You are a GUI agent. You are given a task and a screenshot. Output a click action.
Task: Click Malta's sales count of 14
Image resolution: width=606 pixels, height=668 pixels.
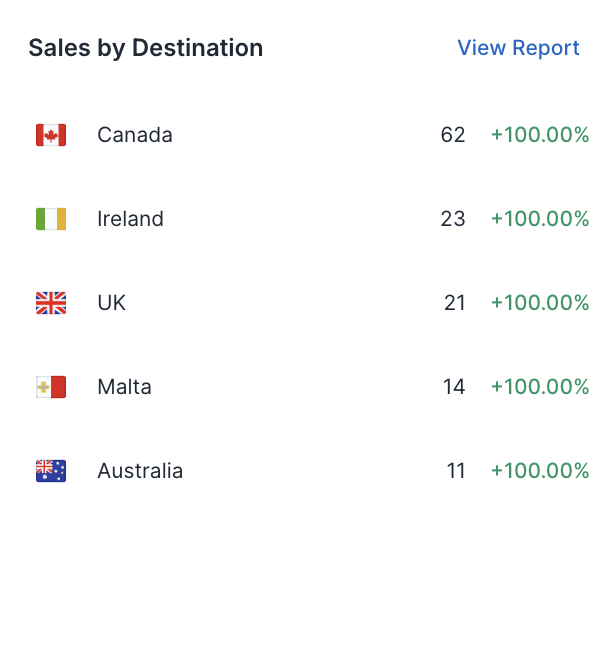click(x=454, y=387)
